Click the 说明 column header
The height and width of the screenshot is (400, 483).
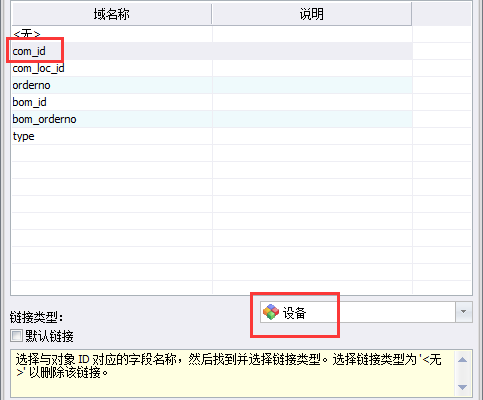point(312,14)
